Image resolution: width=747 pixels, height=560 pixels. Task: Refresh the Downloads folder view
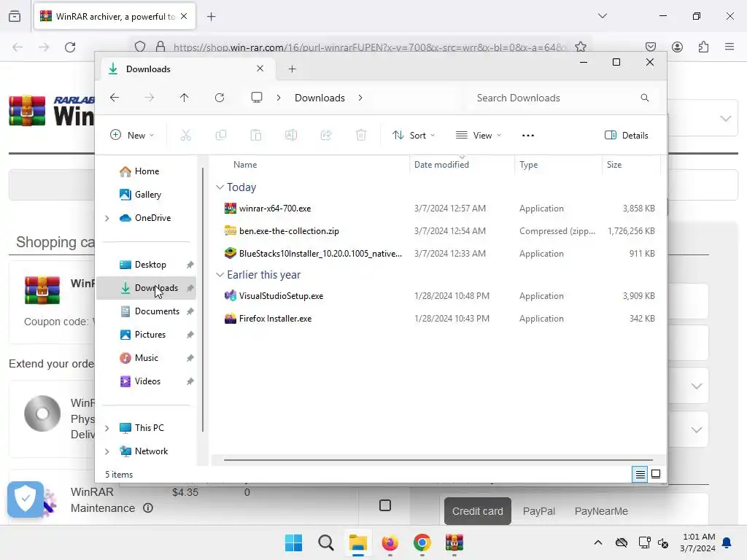[219, 98]
